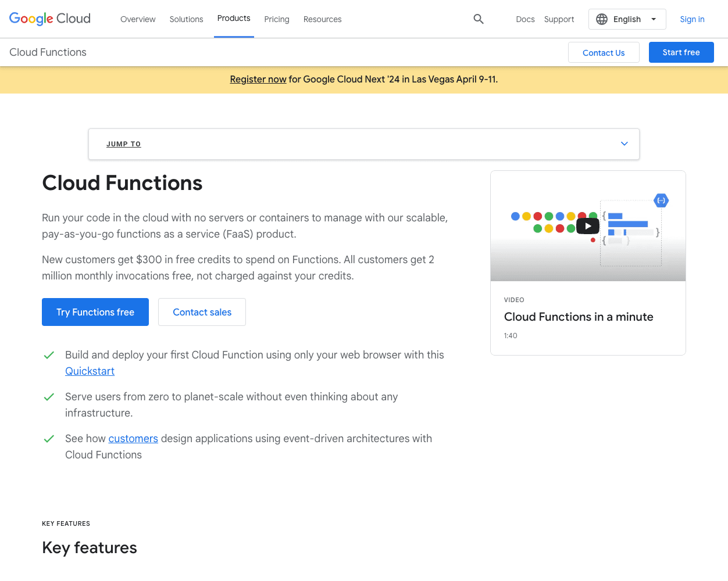This screenshot has height=581, width=728.
Task: Select the Products tab
Action: coord(234,19)
